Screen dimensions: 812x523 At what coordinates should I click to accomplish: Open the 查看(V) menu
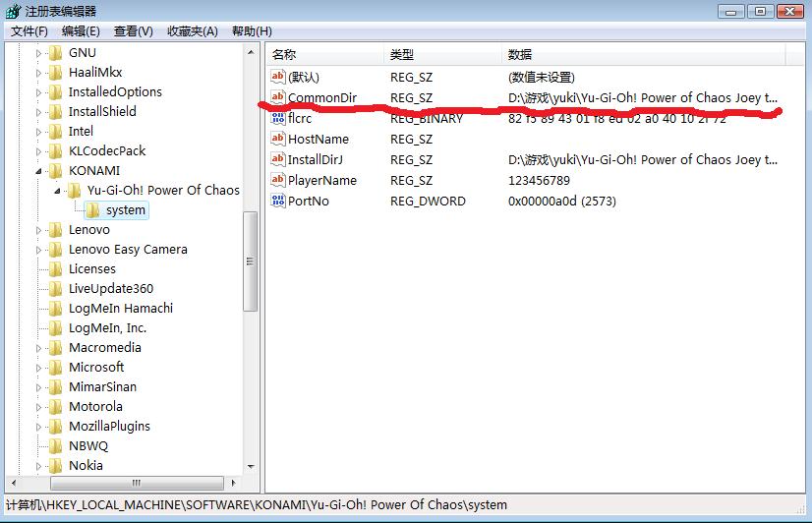(134, 31)
